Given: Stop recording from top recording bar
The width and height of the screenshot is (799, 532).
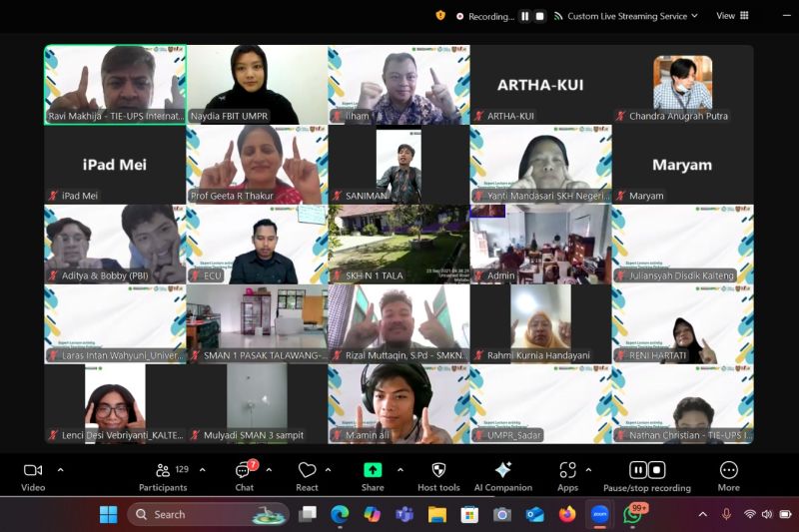Looking at the screenshot, I should click(x=539, y=16).
